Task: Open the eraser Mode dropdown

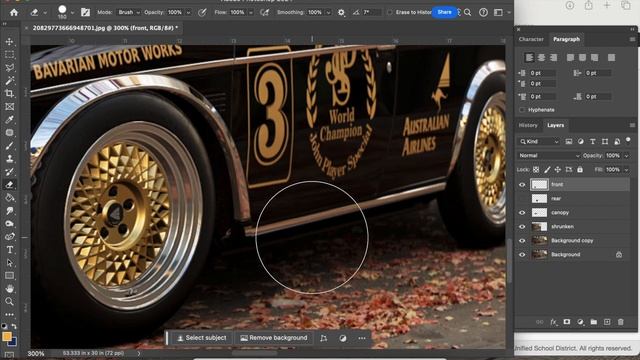Action: pyautogui.click(x=129, y=12)
